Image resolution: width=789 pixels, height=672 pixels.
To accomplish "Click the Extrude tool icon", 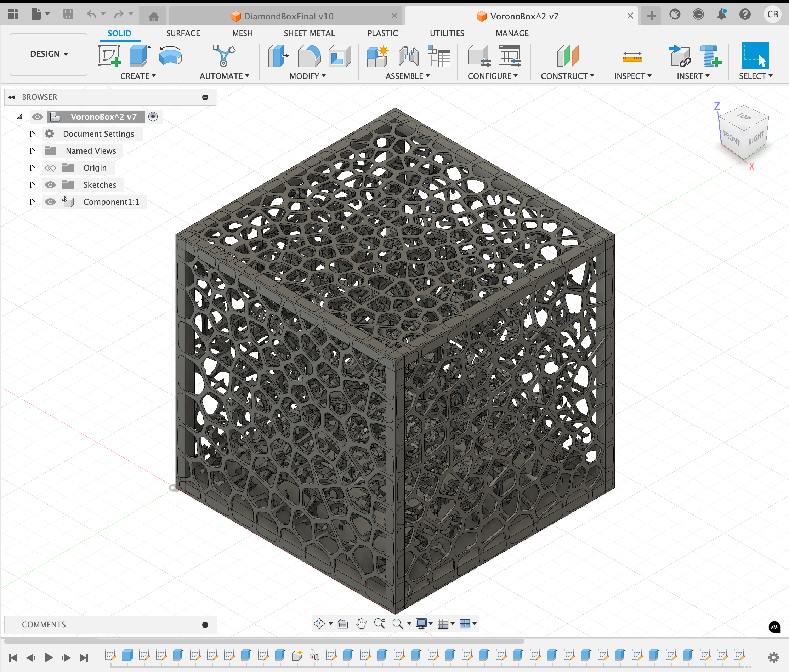I will 140,56.
